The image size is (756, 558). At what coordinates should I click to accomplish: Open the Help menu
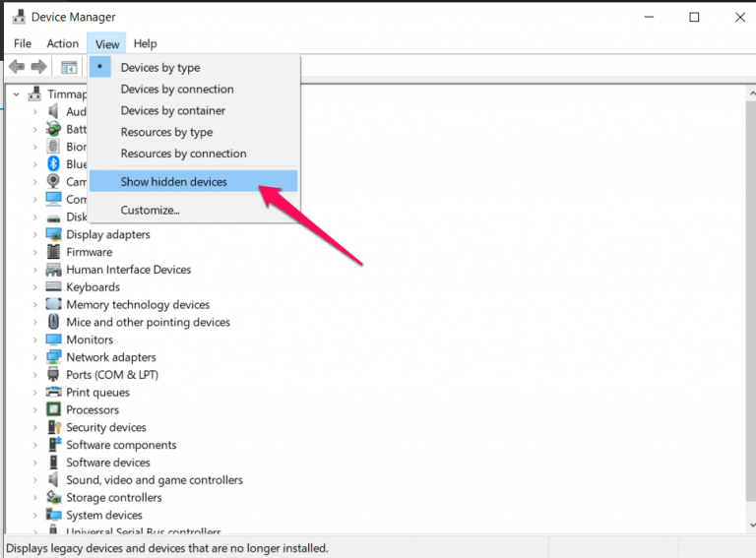point(145,44)
